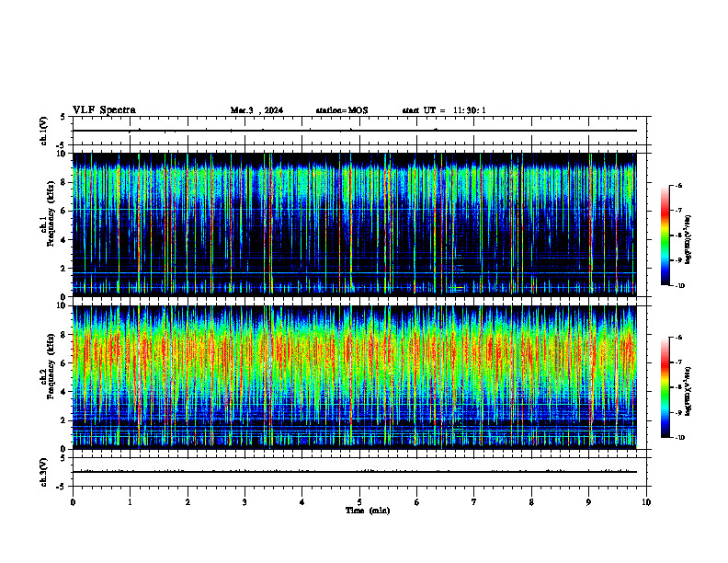Image resolution: width=728 pixels, height=563 pixels.
Task: Click the ch.2 colorbar "log(PSD)" unit label
Action: tap(688, 391)
